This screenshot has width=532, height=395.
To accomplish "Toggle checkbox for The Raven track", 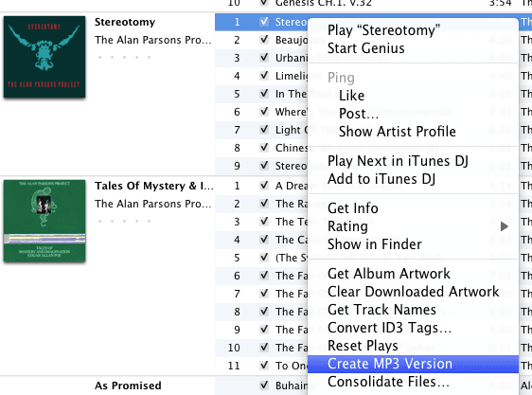I will point(264,203).
